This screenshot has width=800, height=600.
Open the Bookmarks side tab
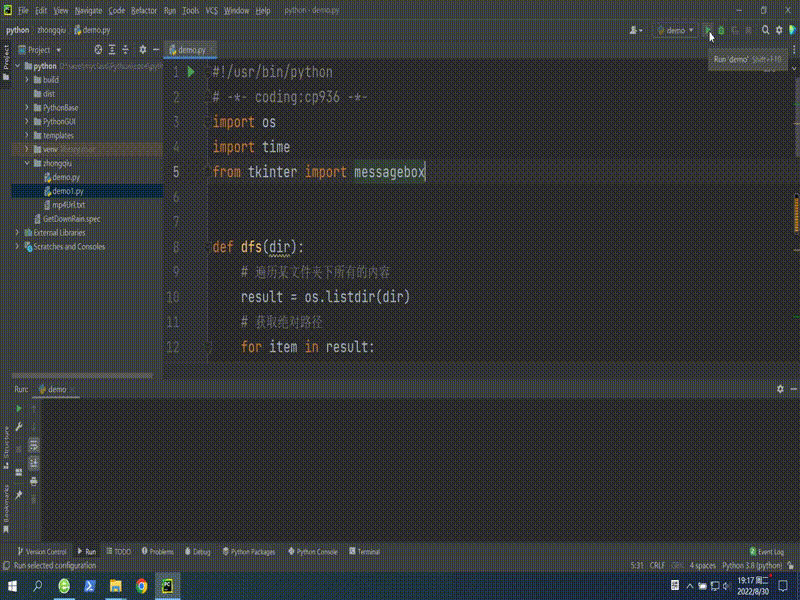pos(6,508)
